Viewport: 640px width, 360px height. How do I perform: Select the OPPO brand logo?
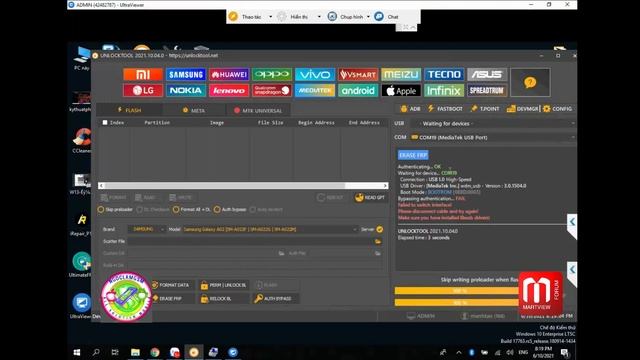click(272, 74)
